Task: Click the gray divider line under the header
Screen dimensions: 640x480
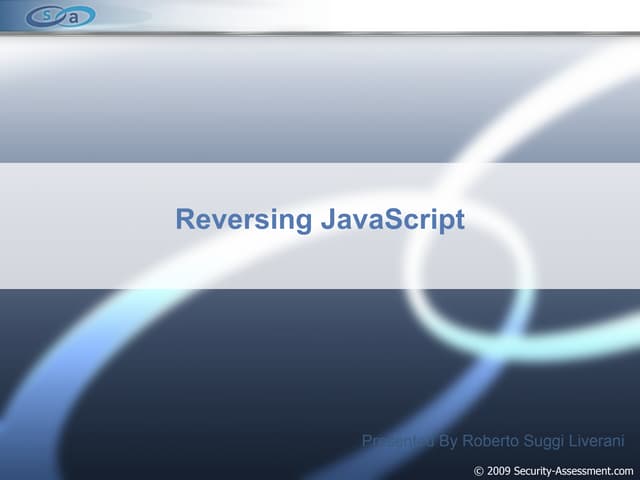Action: [x=320, y=34]
